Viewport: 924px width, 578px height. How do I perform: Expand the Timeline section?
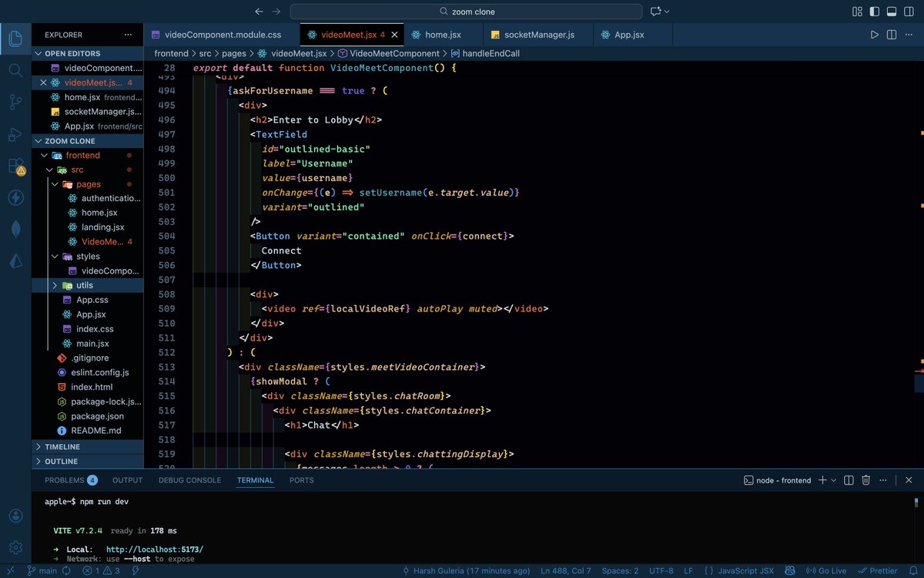click(87, 446)
